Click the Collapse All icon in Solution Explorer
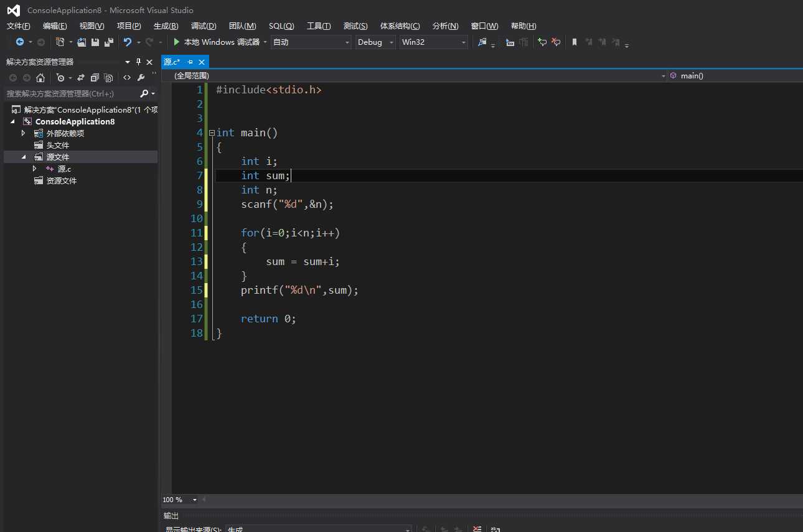This screenshot has height=532, width=803. coord(95,78)
